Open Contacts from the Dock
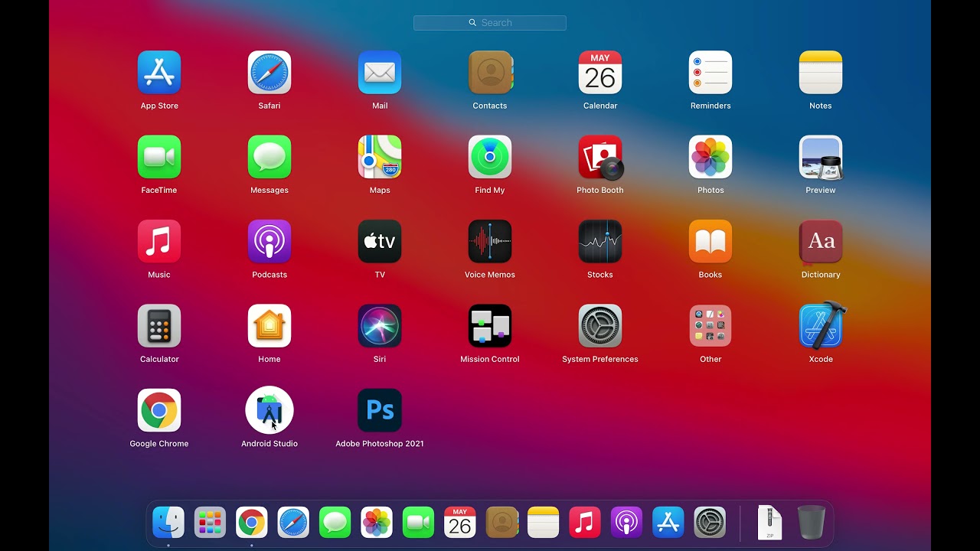 pos(502,523)
